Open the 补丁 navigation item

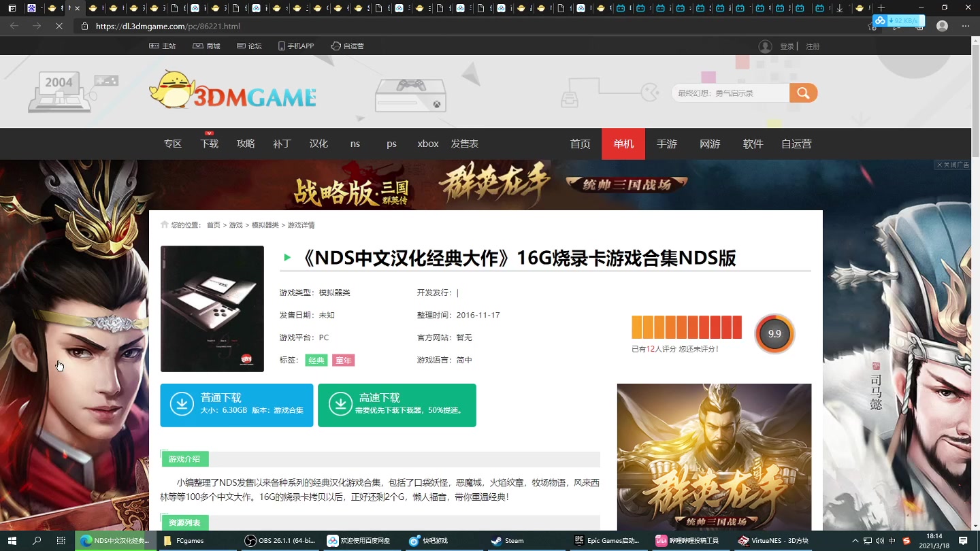(x=282, y=144)
